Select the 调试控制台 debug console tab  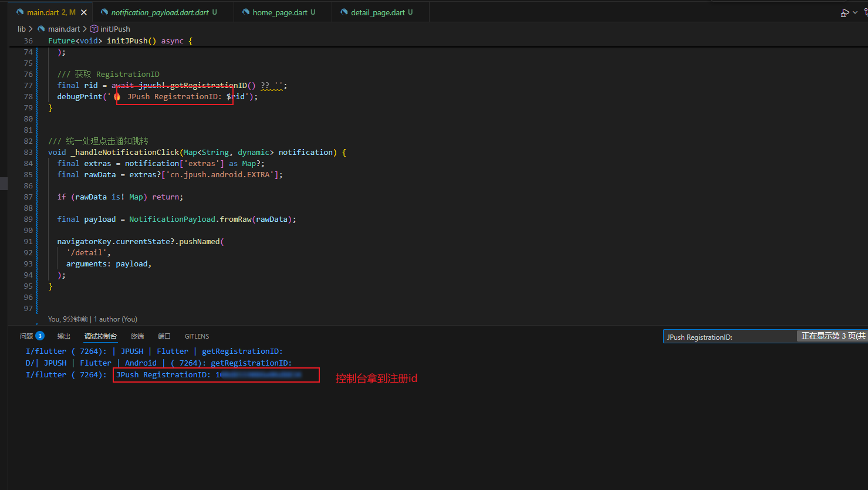coord(100,336)
